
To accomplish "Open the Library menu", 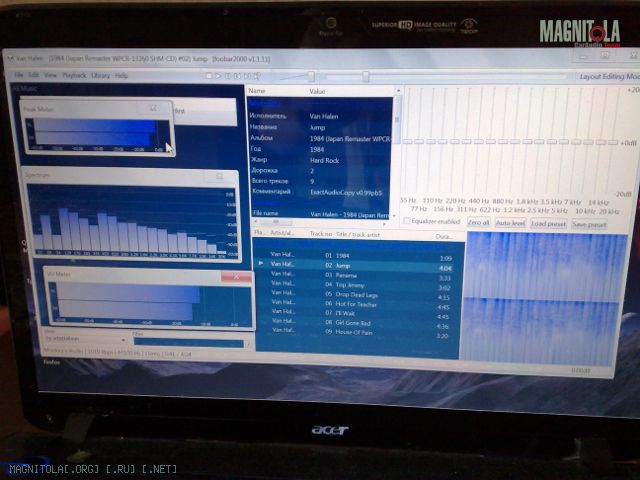I will click(100, 75).
